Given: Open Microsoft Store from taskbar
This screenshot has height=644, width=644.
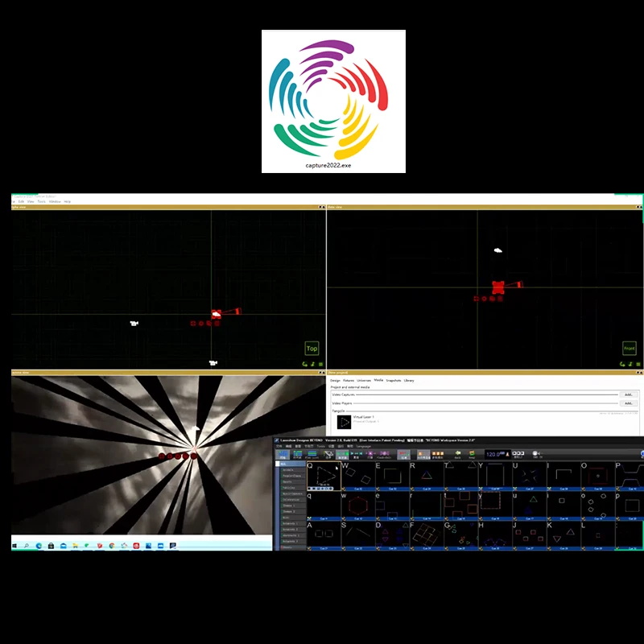Looking at the screenshot, I should pos(51,546).
